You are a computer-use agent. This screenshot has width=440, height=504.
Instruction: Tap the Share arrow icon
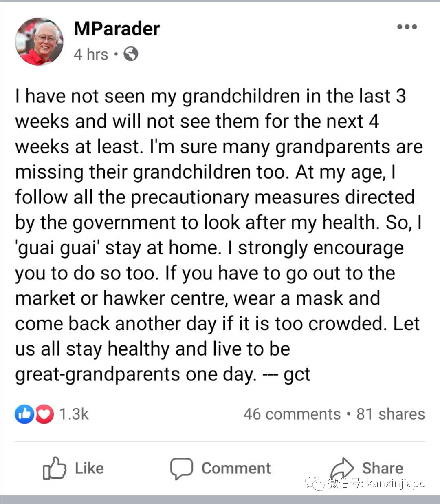(342, 467)
